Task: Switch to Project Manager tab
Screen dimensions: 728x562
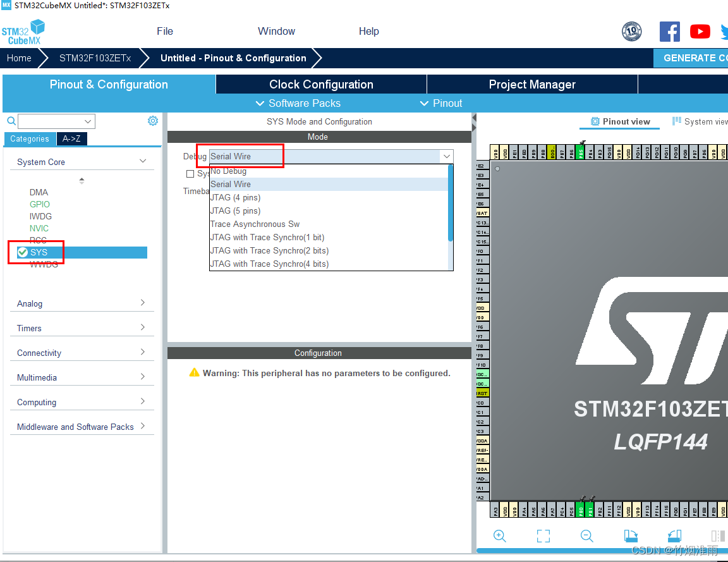Action: pos(532,85)
